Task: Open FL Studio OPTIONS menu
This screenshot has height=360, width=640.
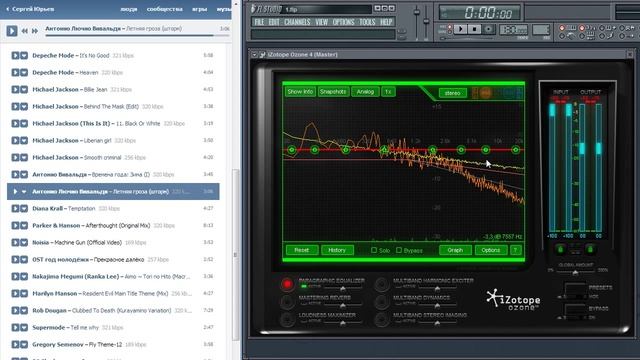Action: point(343,22)
